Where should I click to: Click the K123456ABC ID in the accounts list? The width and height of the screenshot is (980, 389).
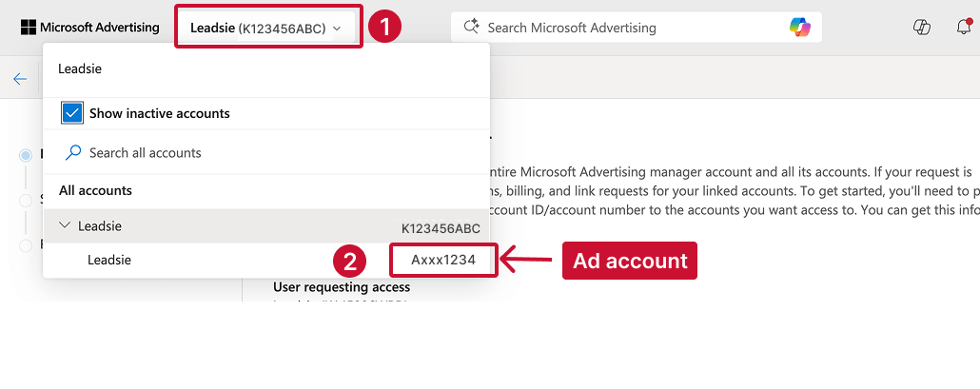pyautogui.click(x=441, y=228)
